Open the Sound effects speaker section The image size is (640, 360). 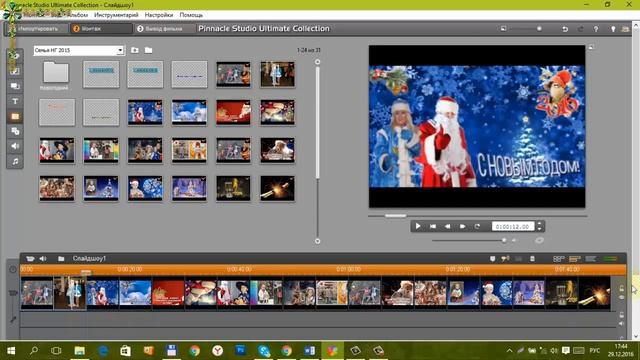point(15,146)
